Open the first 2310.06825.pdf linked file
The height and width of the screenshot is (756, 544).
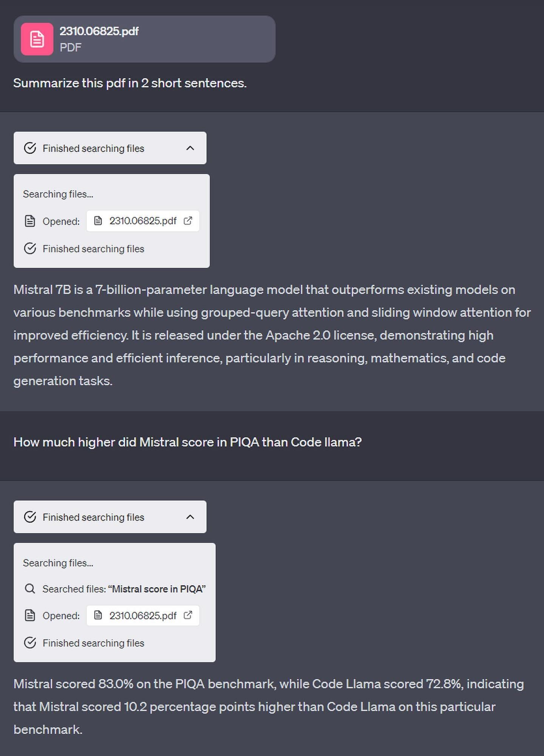pyautogui.click(x=143, y=221)
